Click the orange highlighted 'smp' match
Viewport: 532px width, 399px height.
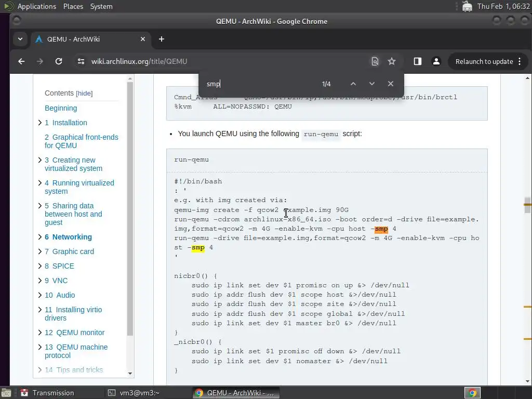381,229
